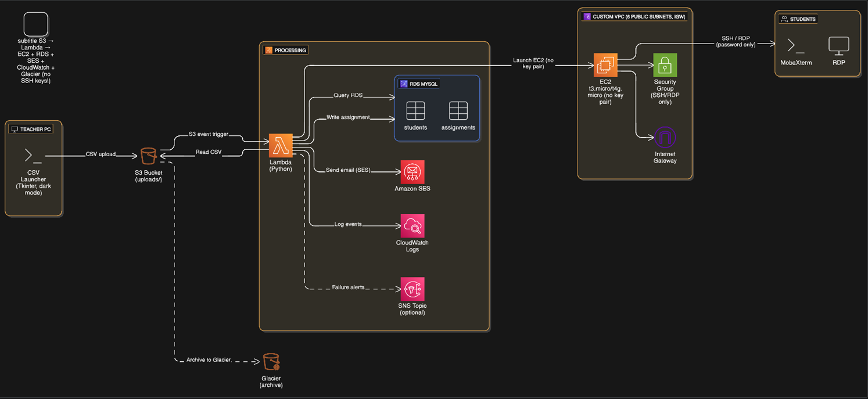The height and width of the screenshot is (399, 868).
Task: Select the "assignments" table caption
Action: tap(458, 127)
